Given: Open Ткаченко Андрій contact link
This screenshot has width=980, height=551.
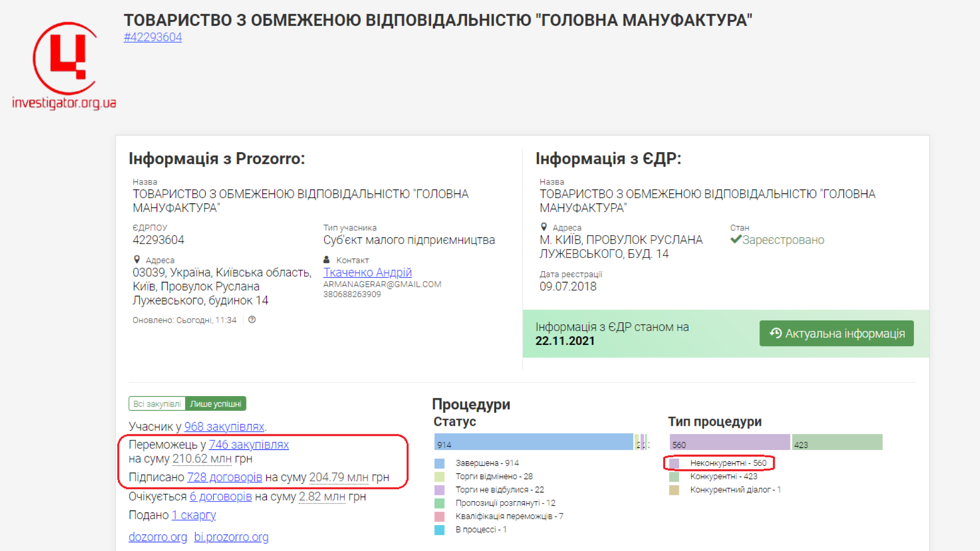Looking at the screenshot, I should [367, 272].
